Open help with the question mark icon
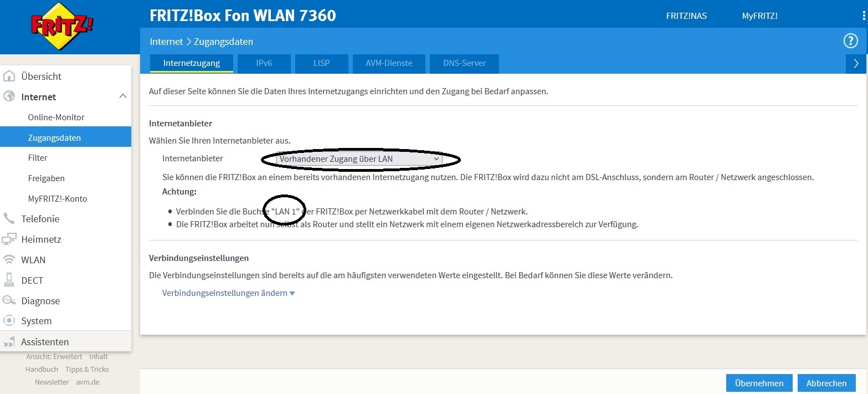 (850, 41)
